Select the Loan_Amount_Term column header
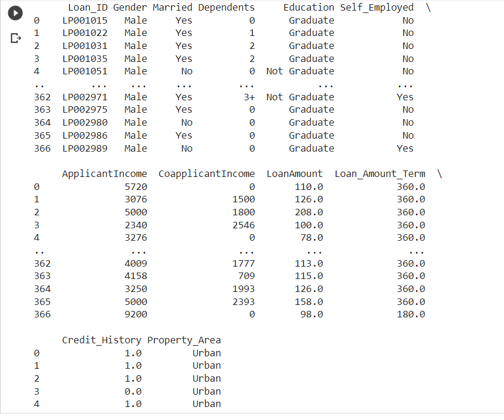The image size is (504, 420). (x=380, y=174)
